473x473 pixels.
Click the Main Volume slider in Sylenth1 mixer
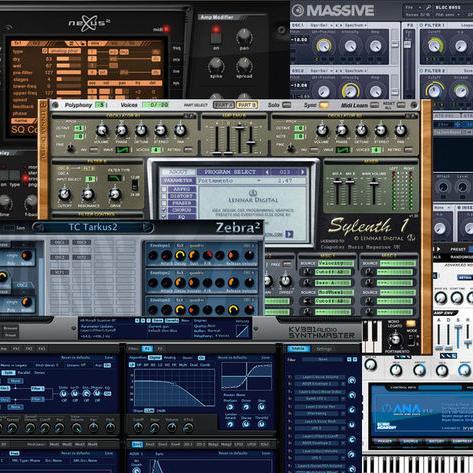(x=374, y=182)
